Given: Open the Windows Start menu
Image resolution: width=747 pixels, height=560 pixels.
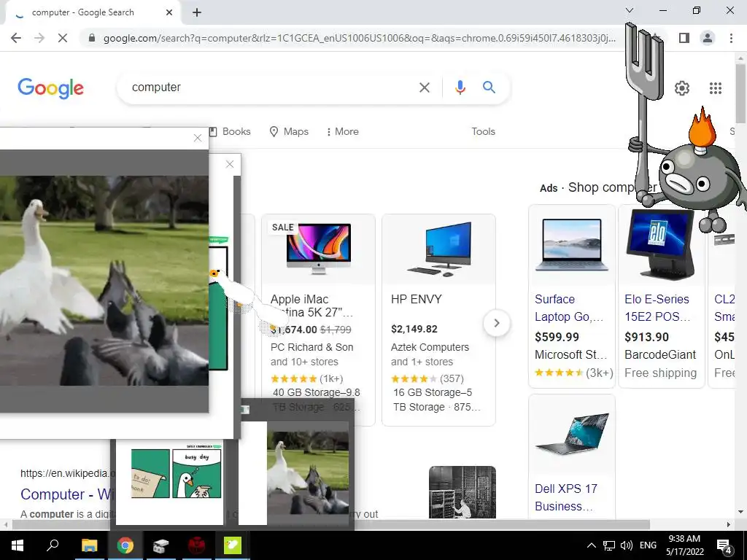Looking at the screenshot, I should click(18, 545).
